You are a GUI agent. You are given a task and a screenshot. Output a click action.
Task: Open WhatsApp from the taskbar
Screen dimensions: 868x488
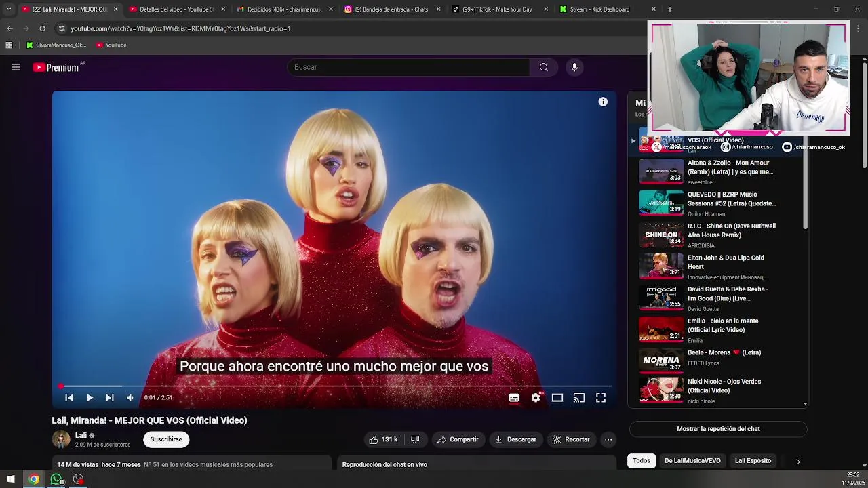tap(57, 479)
